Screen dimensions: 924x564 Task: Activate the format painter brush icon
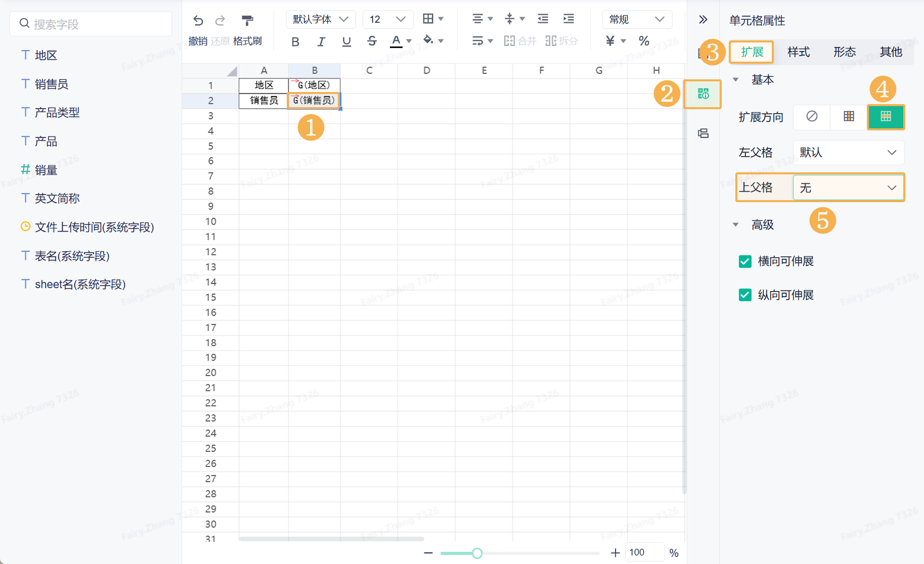click(247, 20)
